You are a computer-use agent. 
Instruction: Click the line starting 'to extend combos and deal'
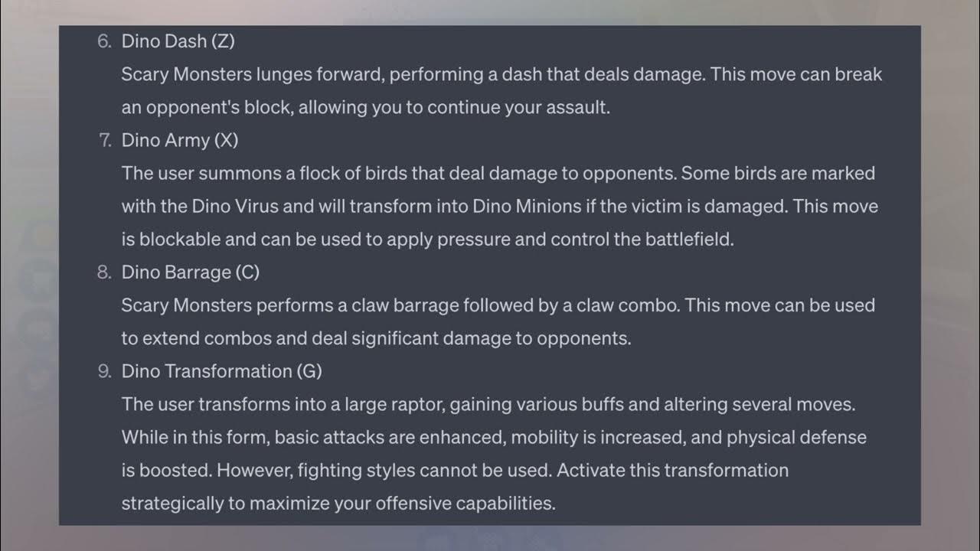[376, 338]
